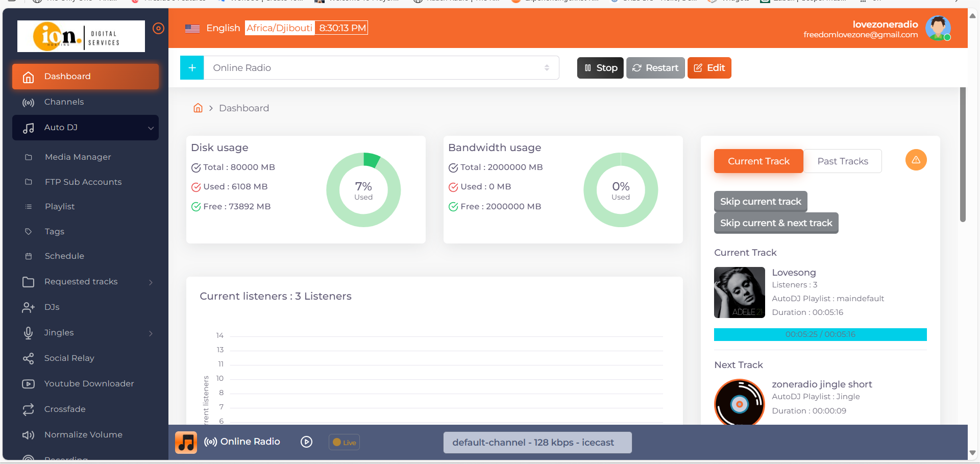Click the Skip current track button
This screenshot has width=980, height=464.
(x=761, y=202)
